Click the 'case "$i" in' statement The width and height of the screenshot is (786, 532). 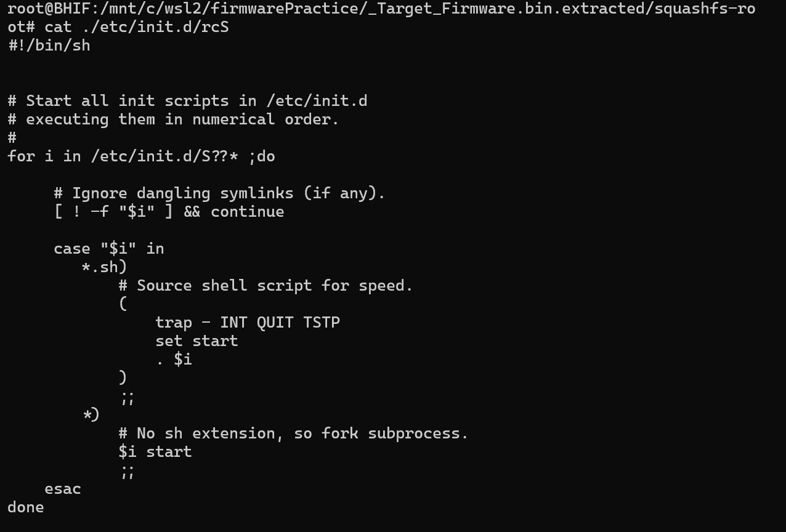[x=109, y=249]
